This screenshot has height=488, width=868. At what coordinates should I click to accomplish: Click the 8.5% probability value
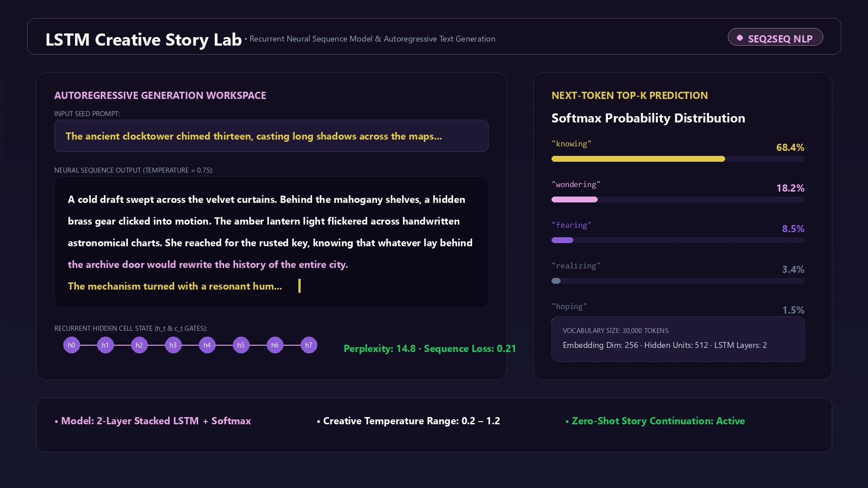(793, 229)
